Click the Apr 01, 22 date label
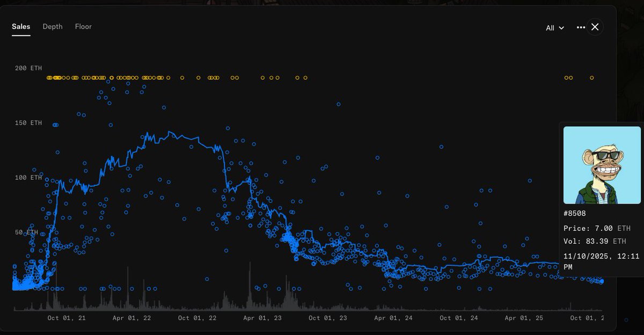 132,318
